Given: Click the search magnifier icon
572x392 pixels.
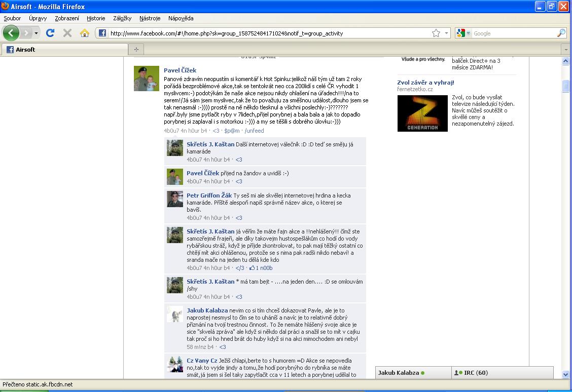Looking at the screenshot, I should click(561, 33).
